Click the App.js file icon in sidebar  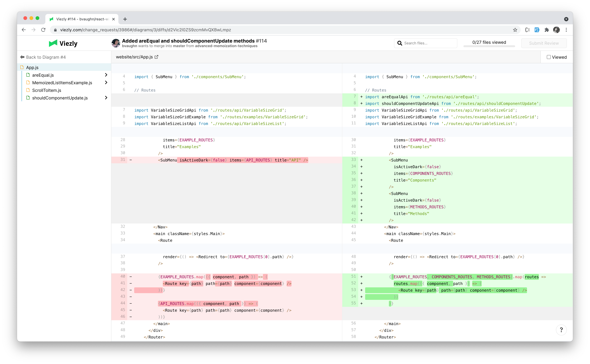click(x=22, y=67)
